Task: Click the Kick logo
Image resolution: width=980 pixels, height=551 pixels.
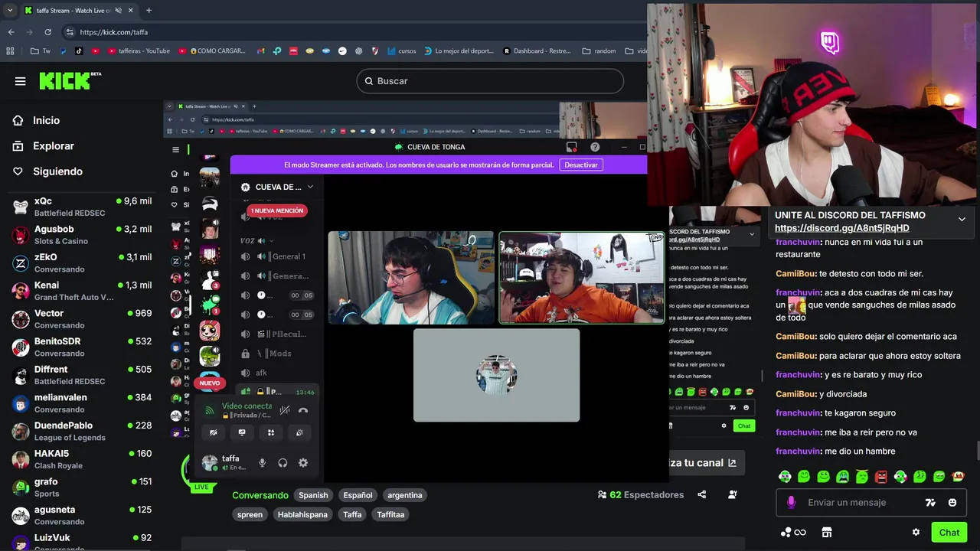Action: (70, 80)
